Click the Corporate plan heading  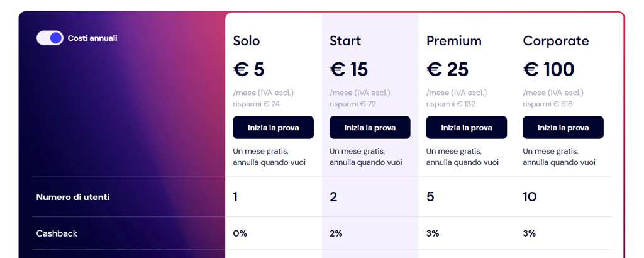[x=555, y=41]
